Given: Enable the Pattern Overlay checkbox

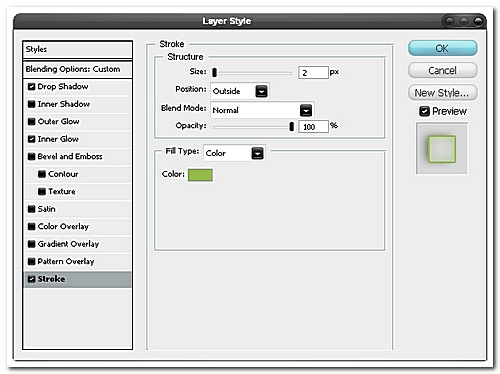Looking at the screenshot, I should (x=31, y=261).
